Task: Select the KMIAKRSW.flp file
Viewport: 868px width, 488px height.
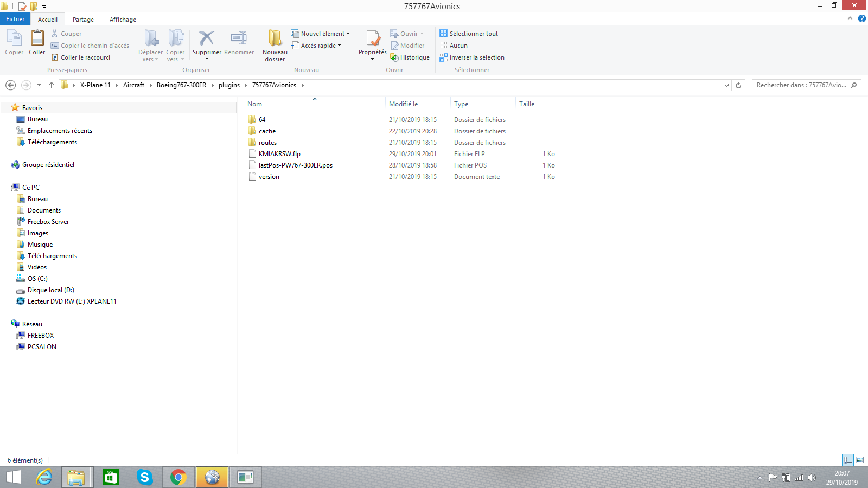Action: 279,154
